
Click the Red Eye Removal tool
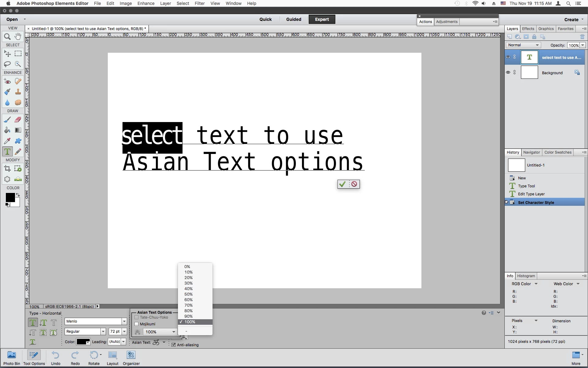7,81
